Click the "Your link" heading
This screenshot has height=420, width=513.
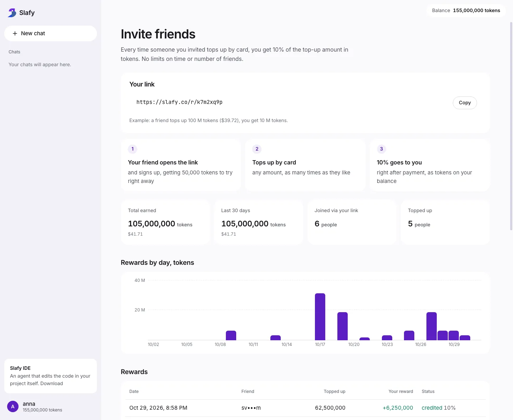(142, 84)
